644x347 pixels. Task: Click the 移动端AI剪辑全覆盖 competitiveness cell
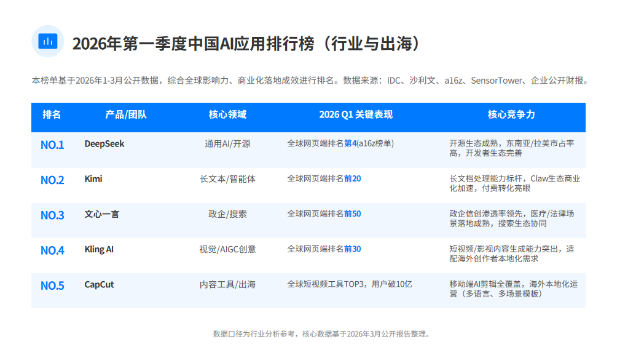pyautogui.click(x=513, y=289)
